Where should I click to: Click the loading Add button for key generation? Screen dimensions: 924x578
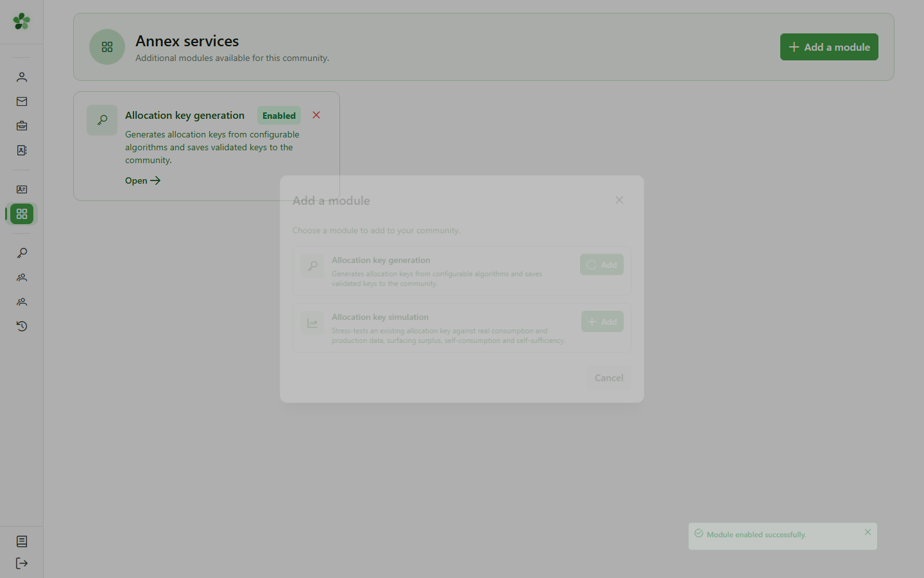pyautogui.click(x=602, y=265)
